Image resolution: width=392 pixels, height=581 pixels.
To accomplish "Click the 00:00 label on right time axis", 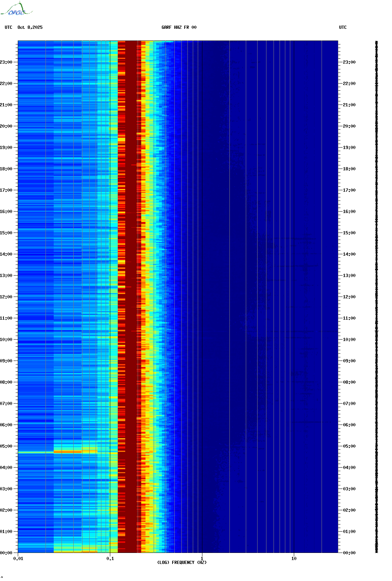I will 349,553.
